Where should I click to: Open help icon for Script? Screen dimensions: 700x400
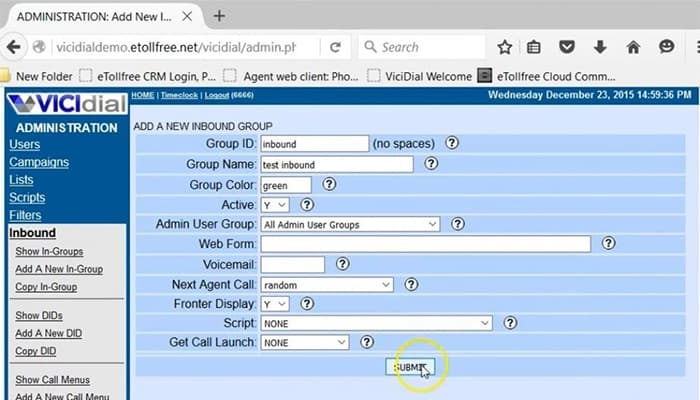pos(510,323)
